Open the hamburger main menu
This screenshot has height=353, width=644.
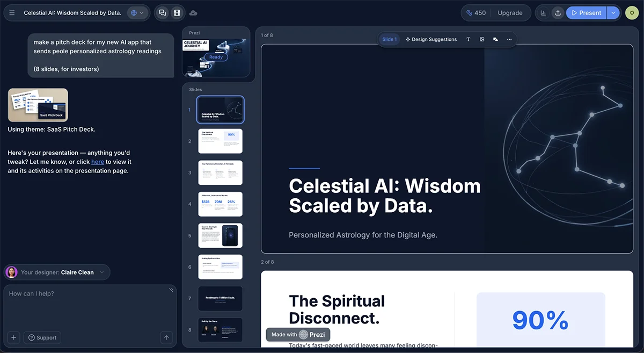[12, 13]
